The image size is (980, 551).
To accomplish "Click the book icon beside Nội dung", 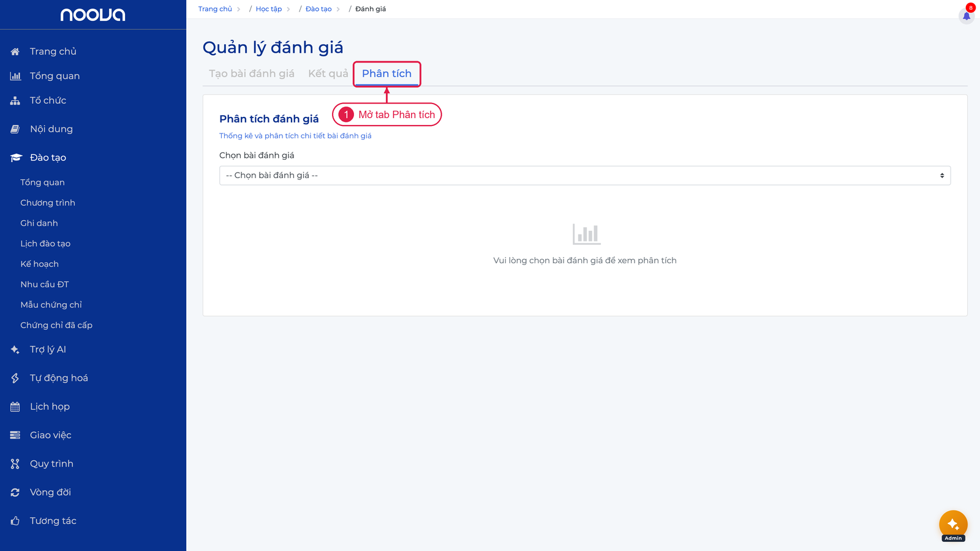I will coord(15,129).
